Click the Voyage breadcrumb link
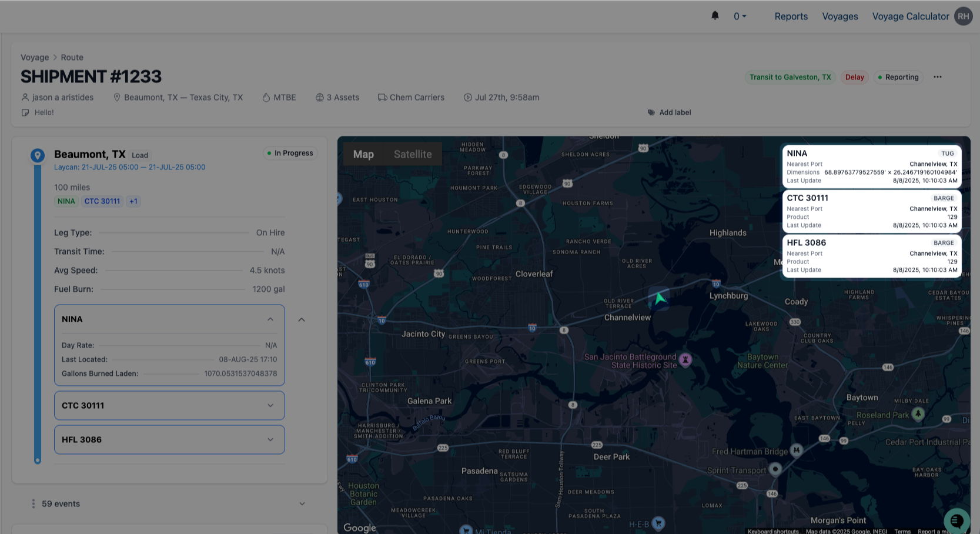Viewport: 980px width, 534px height. click(x=35, y=58)
